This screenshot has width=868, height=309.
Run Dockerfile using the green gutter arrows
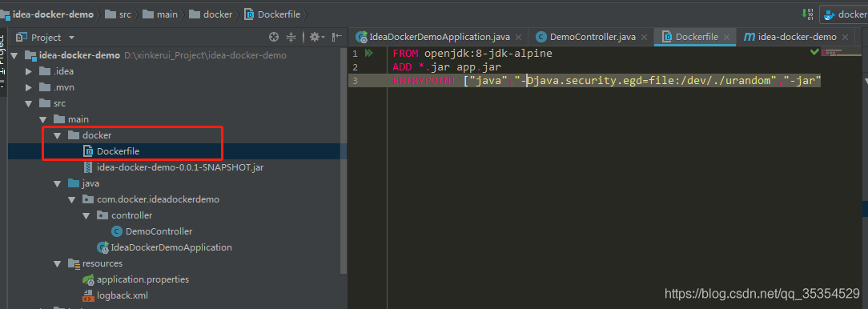[x=369, y=53]
